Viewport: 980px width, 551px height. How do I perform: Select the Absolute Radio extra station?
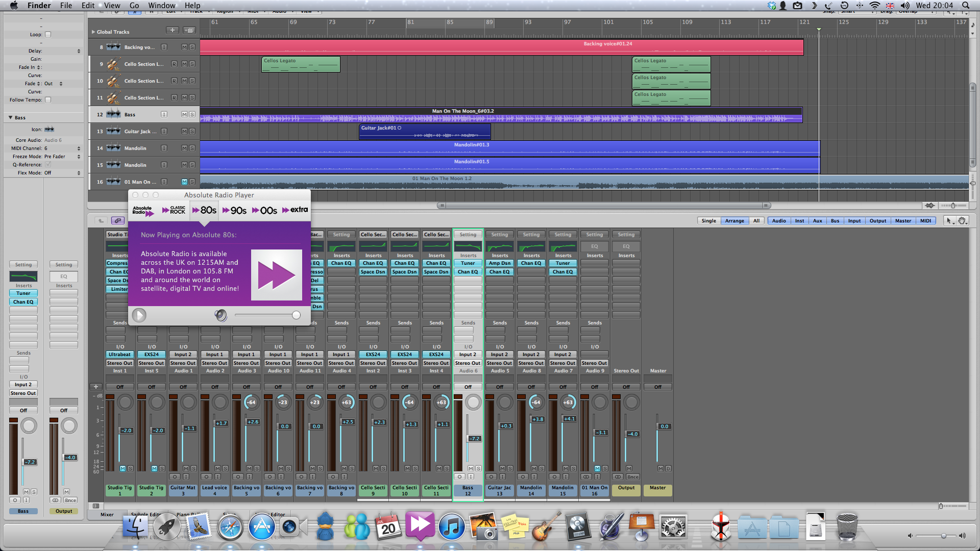click(295, 210)
